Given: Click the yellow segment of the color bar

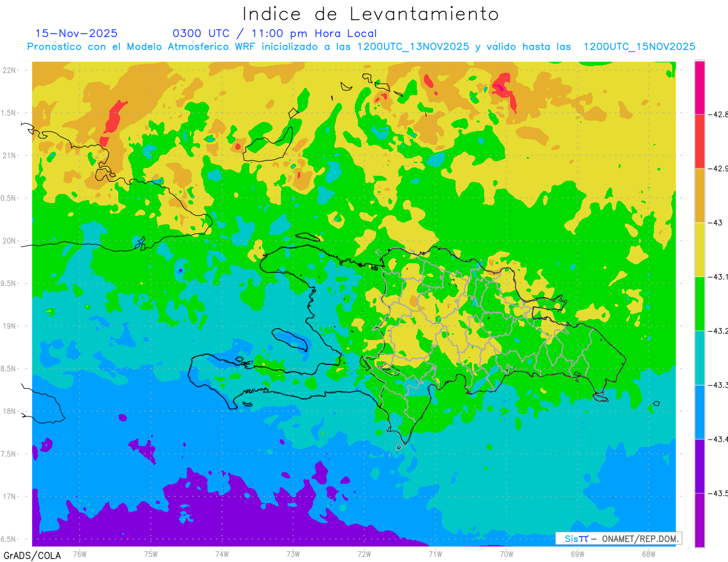Looking at the screenshot, I should coord(699,250).
